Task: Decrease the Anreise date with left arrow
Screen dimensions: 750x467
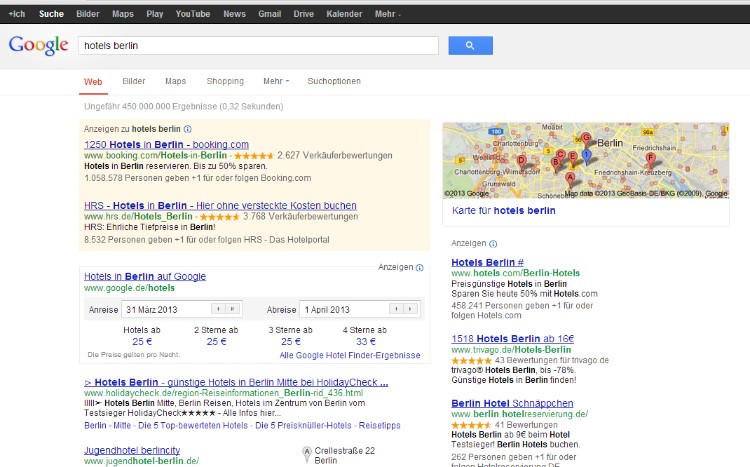Action: [218, 309]
